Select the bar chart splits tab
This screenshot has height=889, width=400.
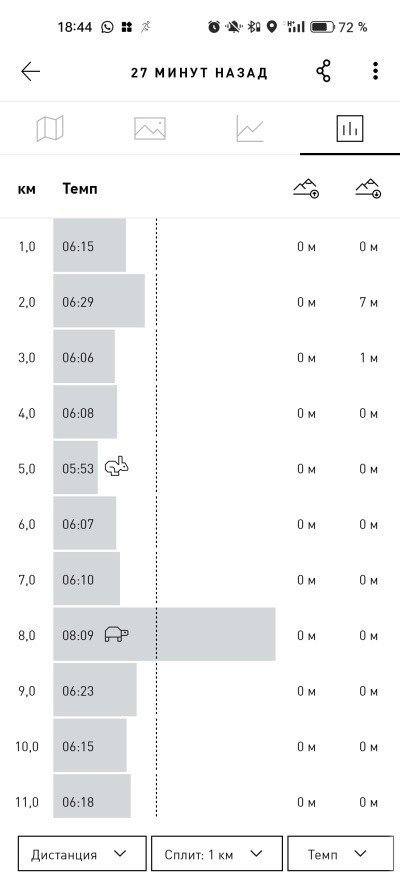[x=350, y=128]
